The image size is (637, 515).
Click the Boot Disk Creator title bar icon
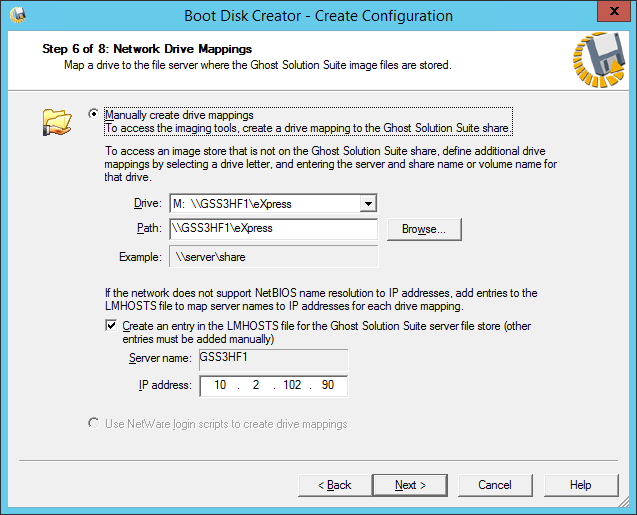click(x=18, y=15)
